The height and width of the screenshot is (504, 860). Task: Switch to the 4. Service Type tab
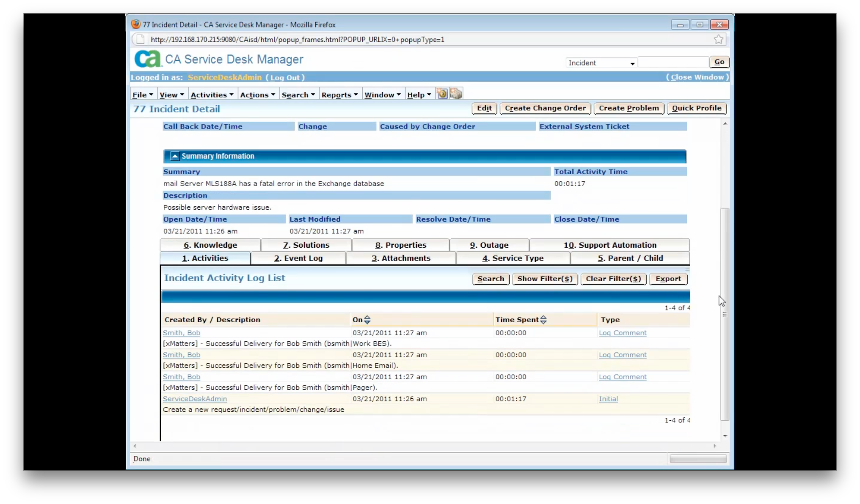pyautogui.click(x=513, y=258)
